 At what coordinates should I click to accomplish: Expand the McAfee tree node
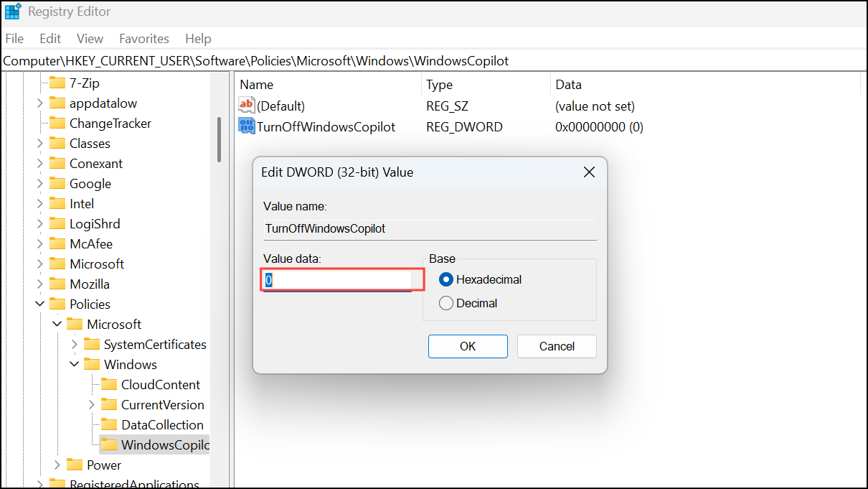[x=40, y=243]
